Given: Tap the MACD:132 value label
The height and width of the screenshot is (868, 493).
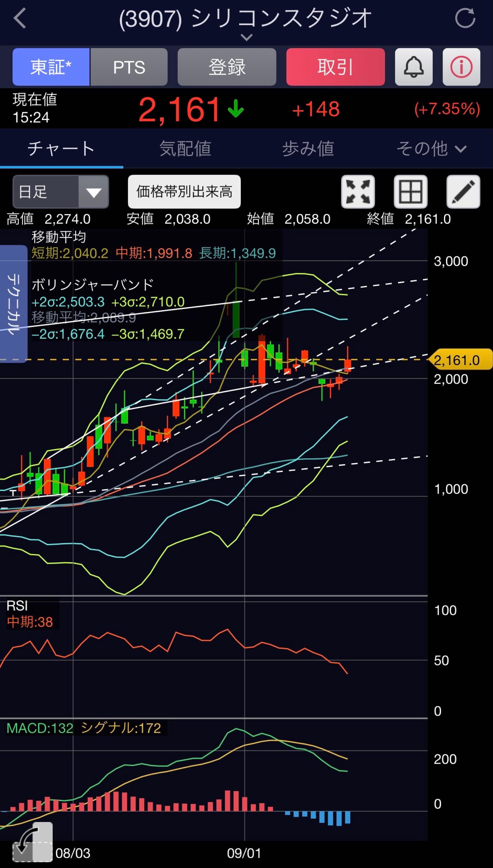Looking at the screenshot, I should [x=40, y=728].
